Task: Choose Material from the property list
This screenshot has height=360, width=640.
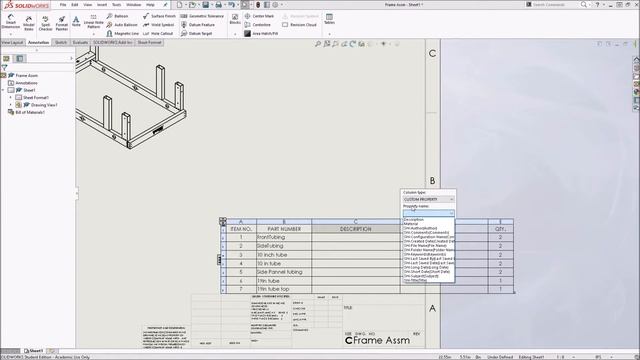Action: 411,224
